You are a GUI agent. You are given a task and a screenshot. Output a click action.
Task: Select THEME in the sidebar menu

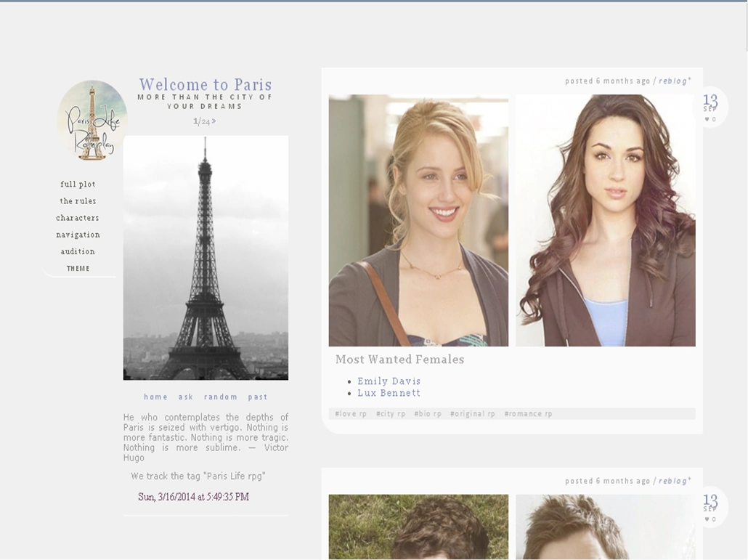point(77,268)
